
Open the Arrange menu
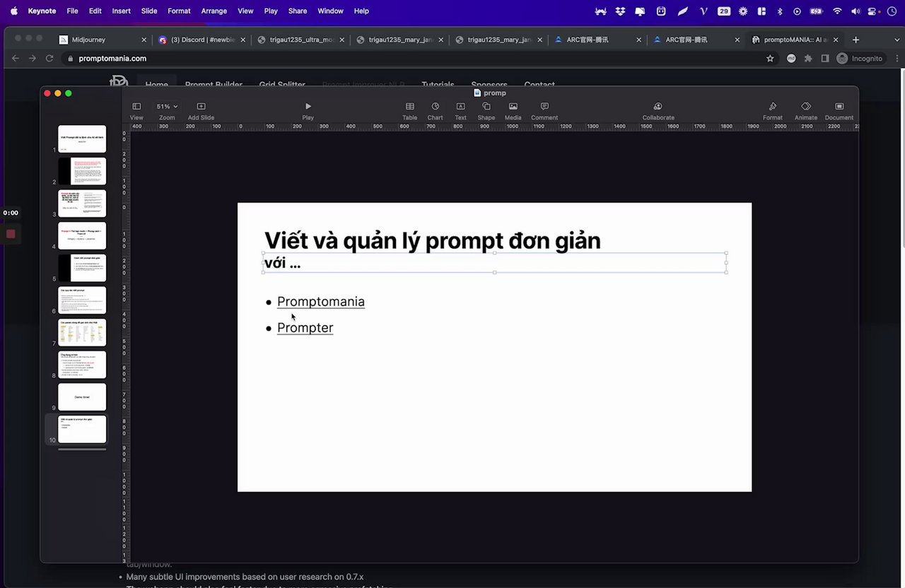214,11
